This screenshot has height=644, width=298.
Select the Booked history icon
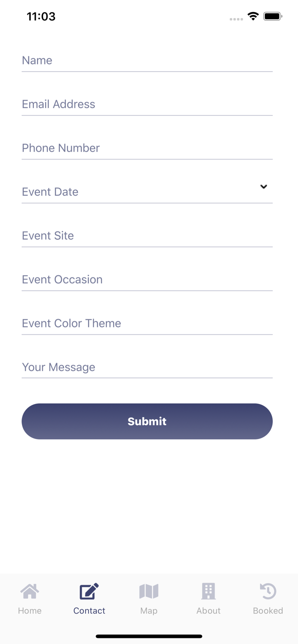pos(267,592)
